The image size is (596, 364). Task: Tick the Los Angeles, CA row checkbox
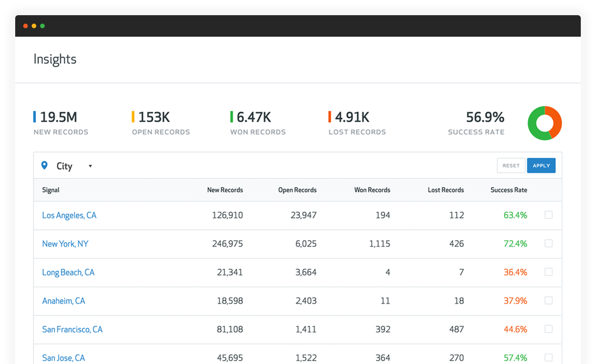pos(548,215)
